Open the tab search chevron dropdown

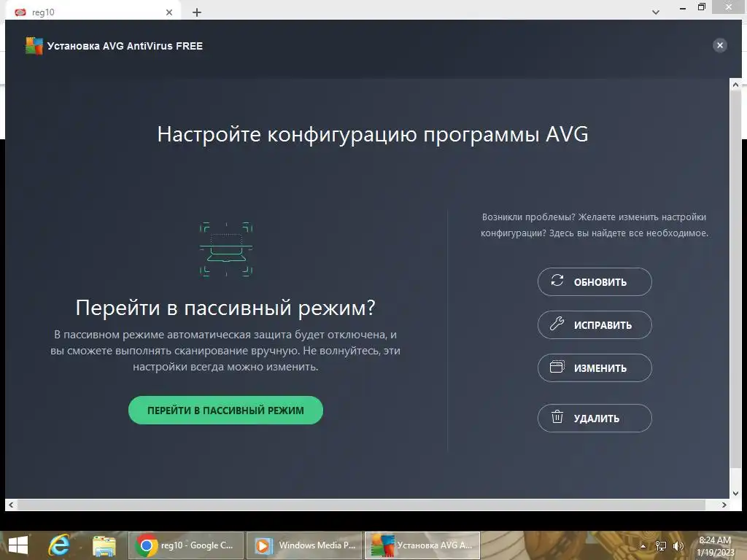[x=656, y=12]
